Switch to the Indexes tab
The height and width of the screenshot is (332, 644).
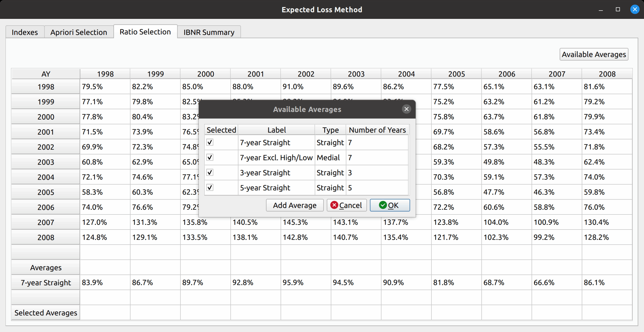[x=25, y=32]
